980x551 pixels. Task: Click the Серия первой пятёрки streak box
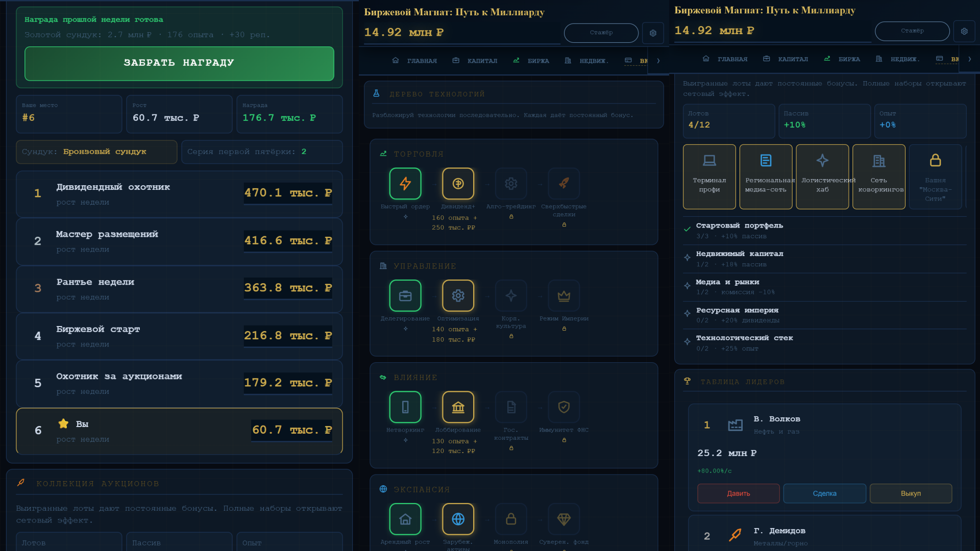(x=262, y=152)
